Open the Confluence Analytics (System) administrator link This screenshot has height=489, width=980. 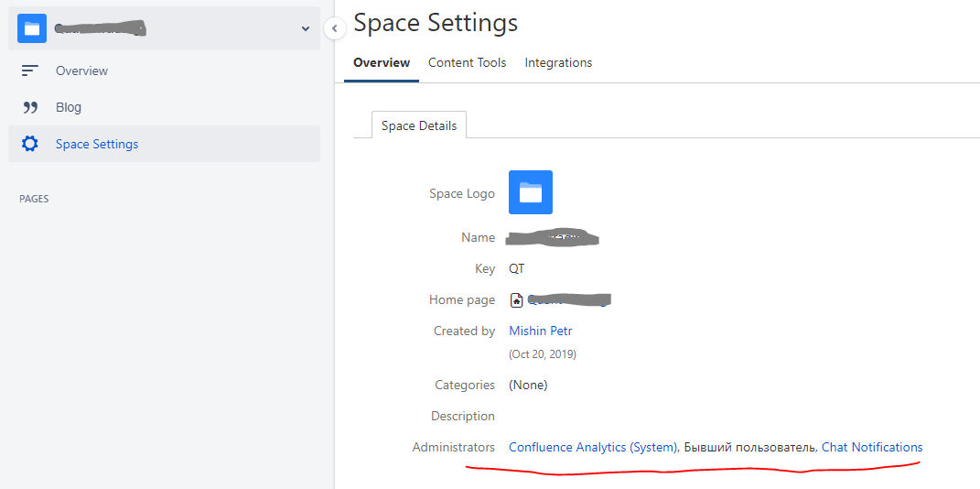pyautogui.click(x=593, y=447)
